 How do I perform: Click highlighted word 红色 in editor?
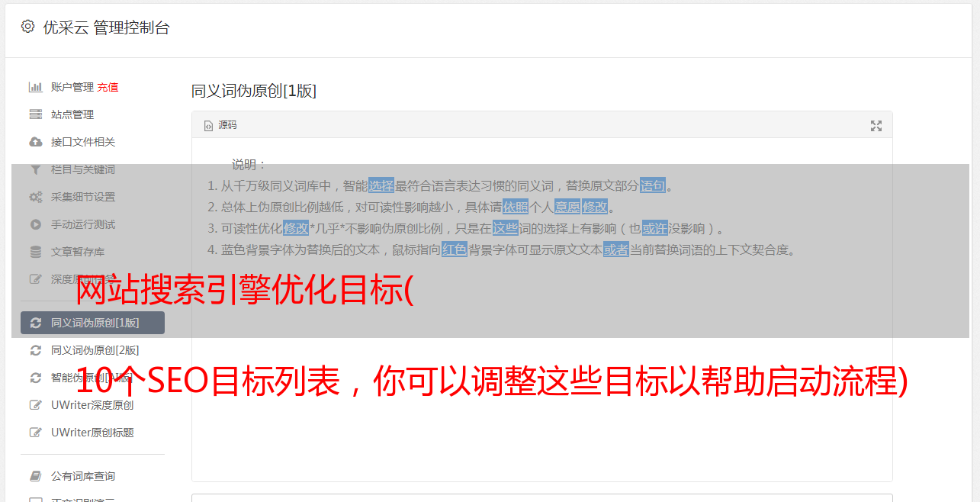tap(455, 249)
